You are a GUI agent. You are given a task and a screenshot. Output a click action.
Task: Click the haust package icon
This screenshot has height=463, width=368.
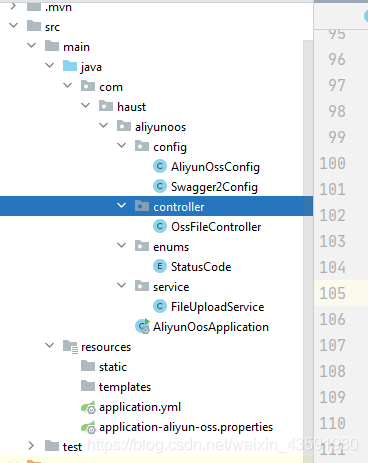[x=106, y=106]
